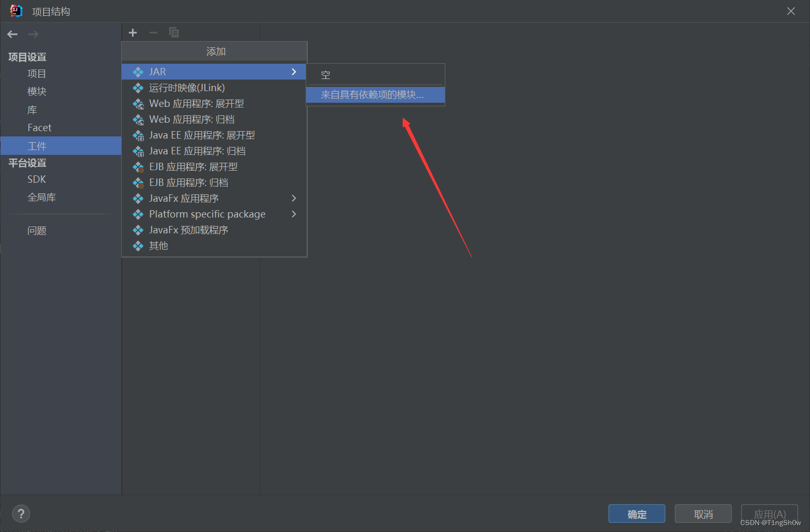
Task: Choose JavaFx 预加载程序 entry
Action: coord(214,230)
